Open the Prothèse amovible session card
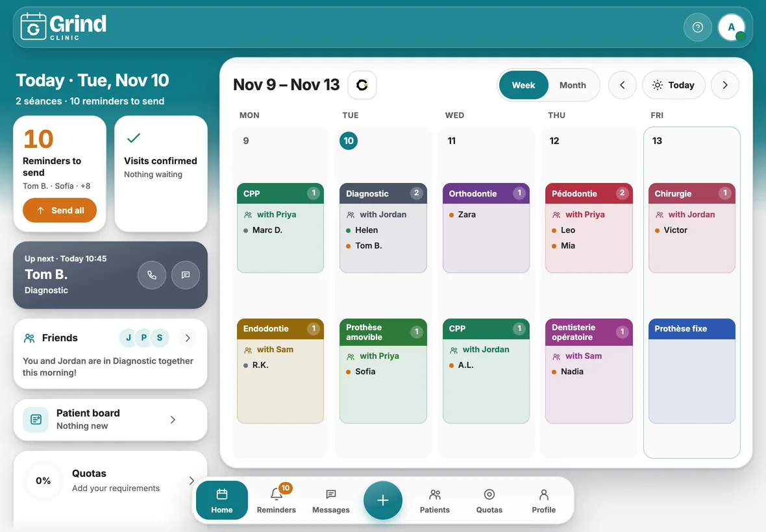Viewport: 766px width, 532px height. click(383, 371)
